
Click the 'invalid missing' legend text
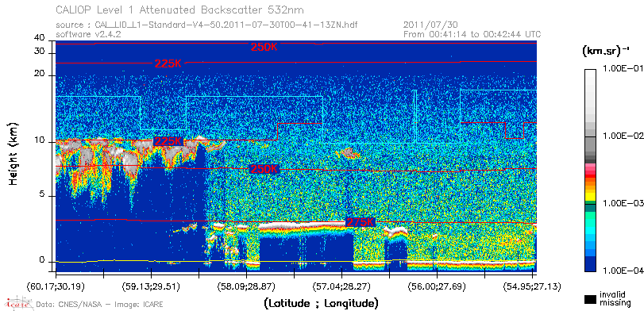click(x=615, y=299)
